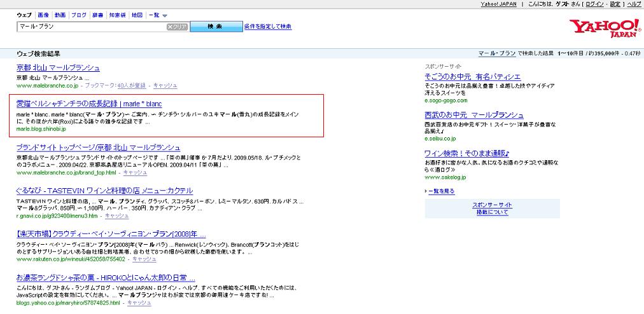Open 条件を指定して検索 advanced search link

pyautogui.click(x=268, y=27)
